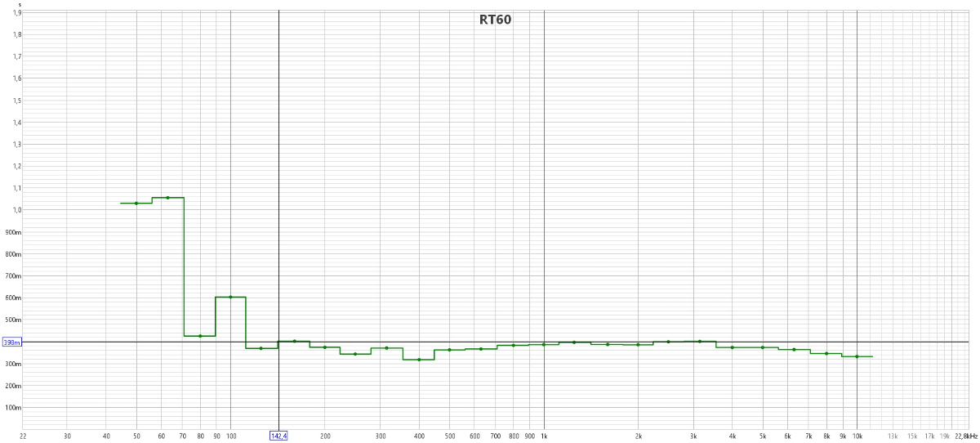This screenshot has width=980, height=443.
Task: Click the data point at 50 Hz
Action: [x=136, y=203]
